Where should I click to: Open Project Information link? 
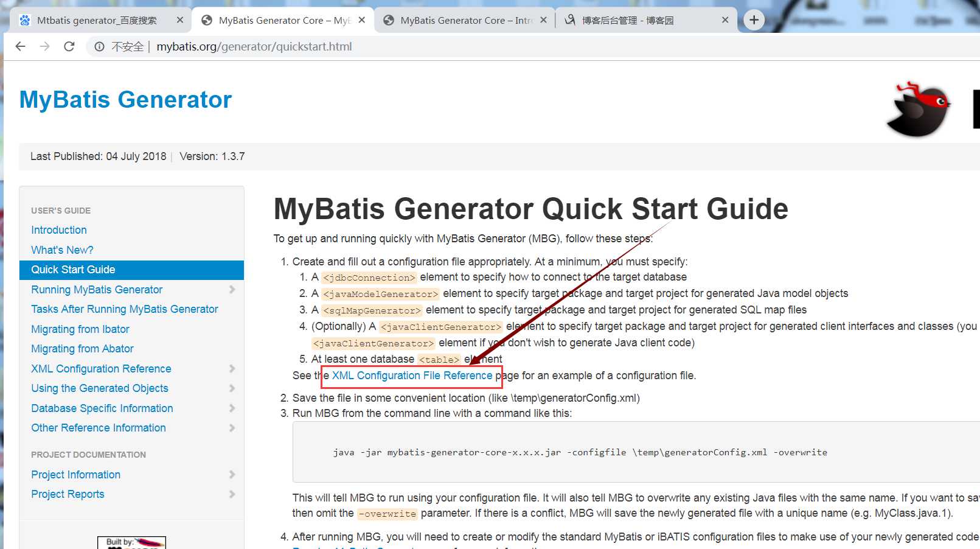(x=76, y=475)
